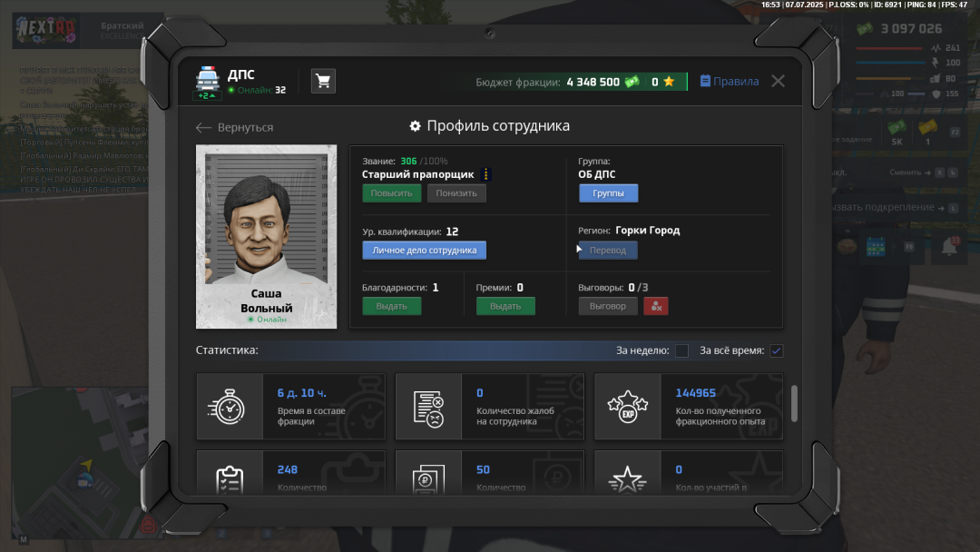The height and width of the screenshot is (552, 980).
Task: Give a reprimand with the Выговор button
Action: pyautogui.click(x=608, y=306)
